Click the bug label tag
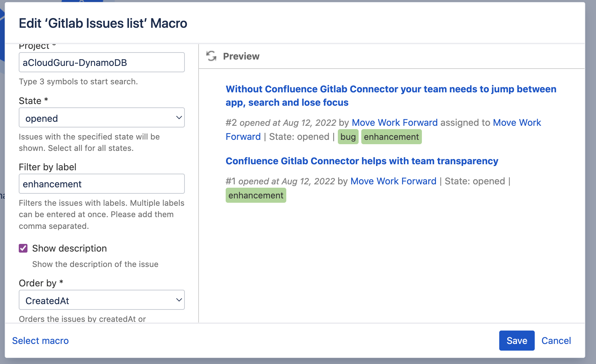596x364 pixels. pos(348,136)
